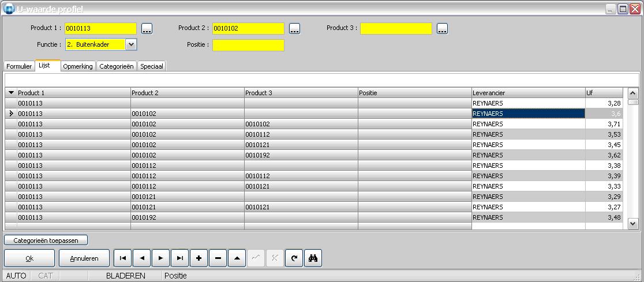Select Uf value 3,53

point(604,134)
